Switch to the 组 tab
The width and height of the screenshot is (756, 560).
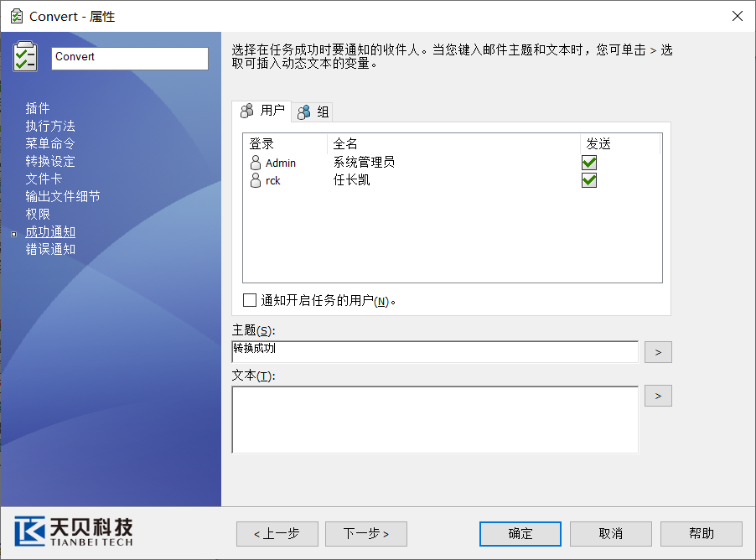(x=314, y=112)
